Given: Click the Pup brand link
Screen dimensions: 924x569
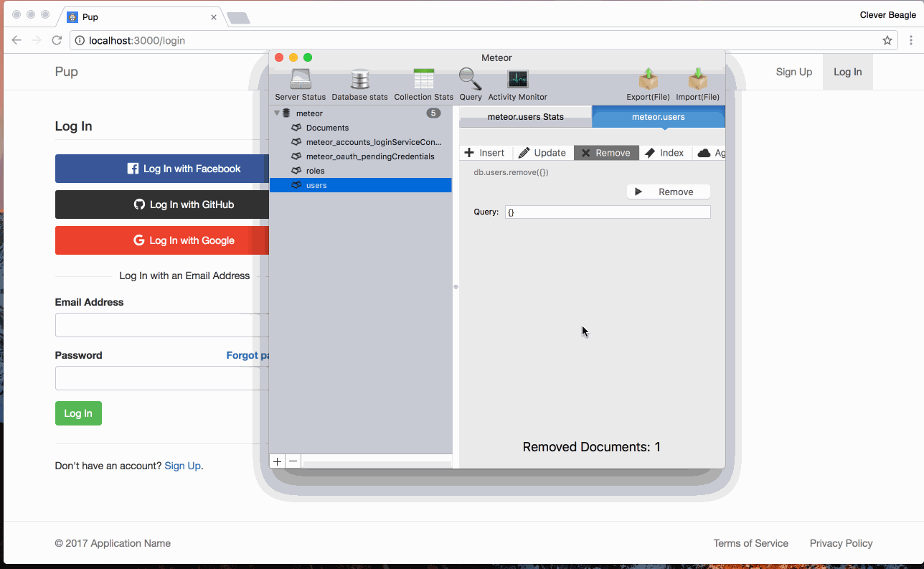Looking at the screenshot, I should tap(67, 72).
